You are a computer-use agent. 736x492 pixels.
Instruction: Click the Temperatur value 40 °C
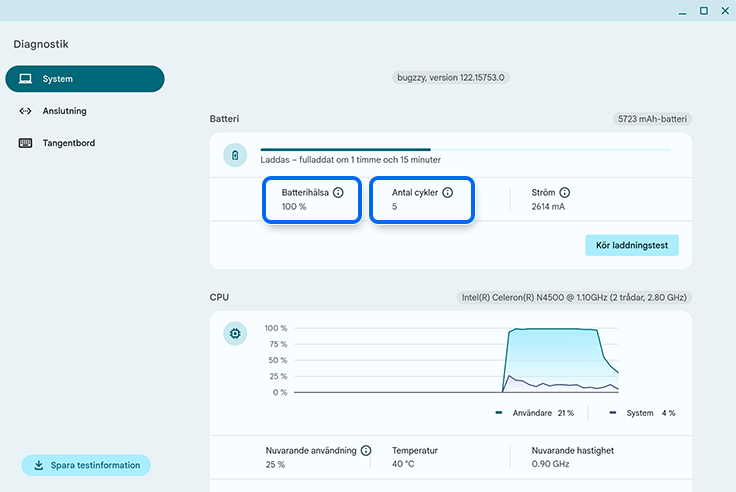[403, 464]
